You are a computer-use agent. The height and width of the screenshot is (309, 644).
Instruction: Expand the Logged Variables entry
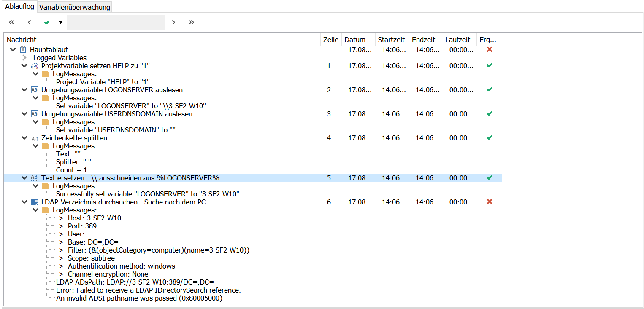(24, 58)
